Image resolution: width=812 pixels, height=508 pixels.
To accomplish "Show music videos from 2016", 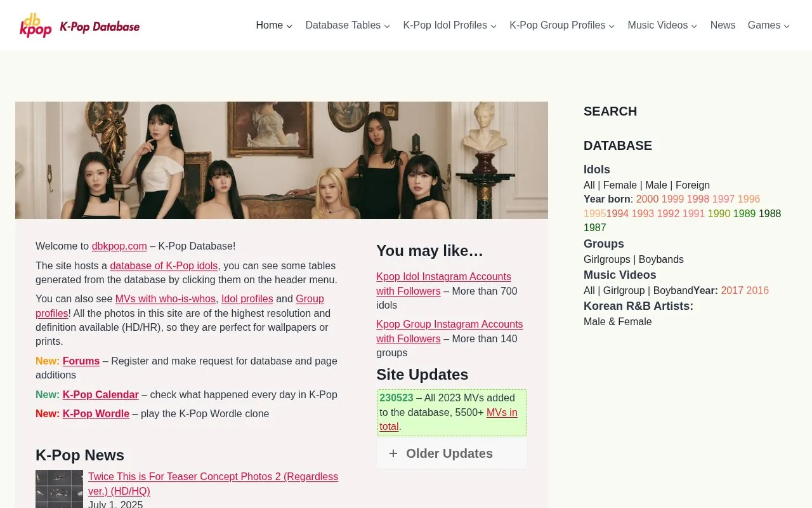I will pyautogui.click(x=757, y=290).
